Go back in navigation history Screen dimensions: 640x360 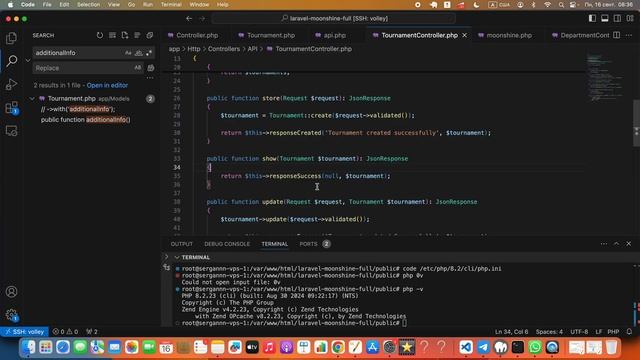pyautogui.click(x=189, y=18)
